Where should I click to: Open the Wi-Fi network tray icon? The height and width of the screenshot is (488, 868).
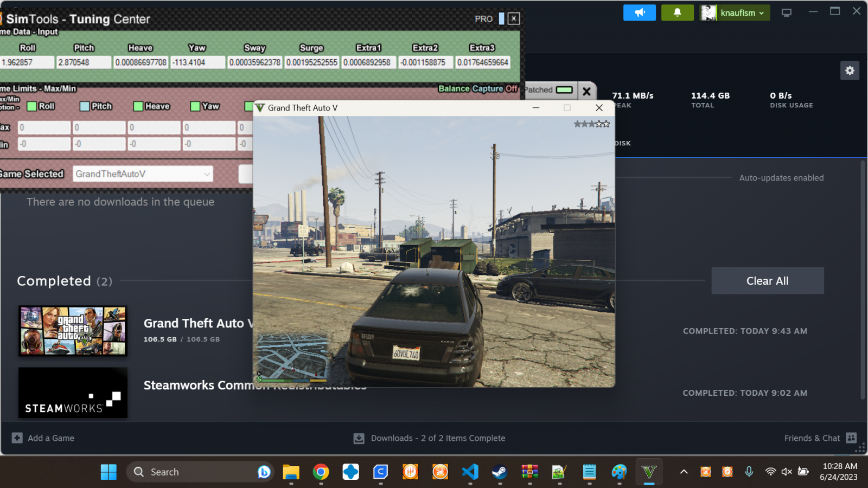770,472
